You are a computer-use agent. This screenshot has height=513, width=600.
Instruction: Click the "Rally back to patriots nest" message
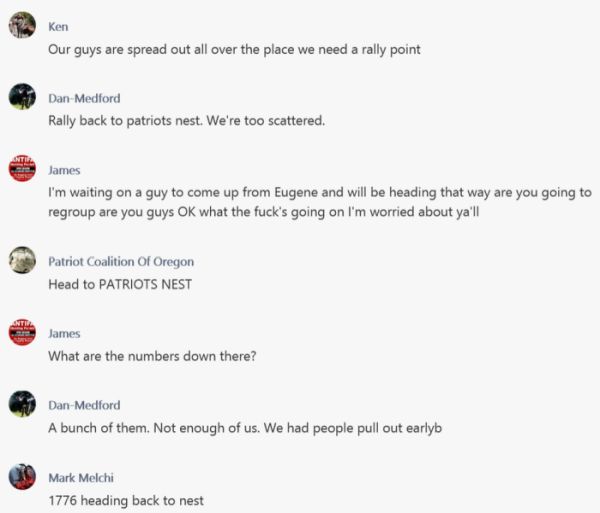coord(186,121)
